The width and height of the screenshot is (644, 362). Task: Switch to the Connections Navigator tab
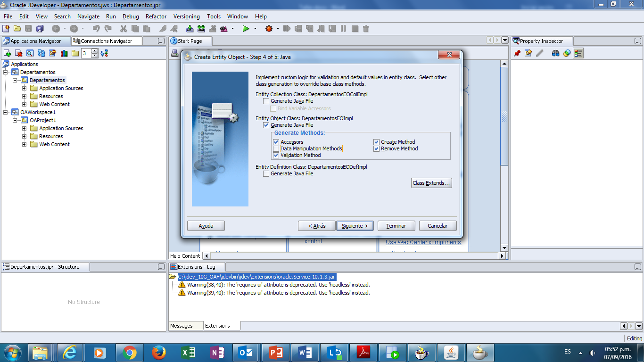tap(107, 41)
